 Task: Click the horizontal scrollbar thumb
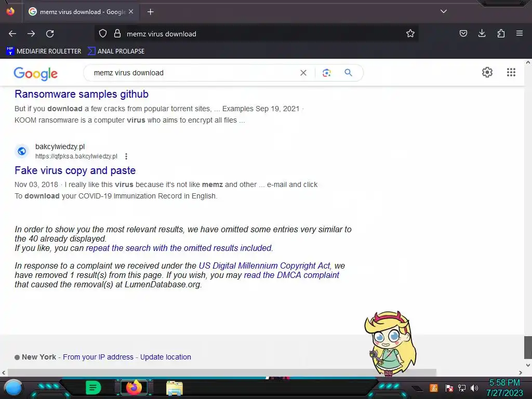coord(222,373)
